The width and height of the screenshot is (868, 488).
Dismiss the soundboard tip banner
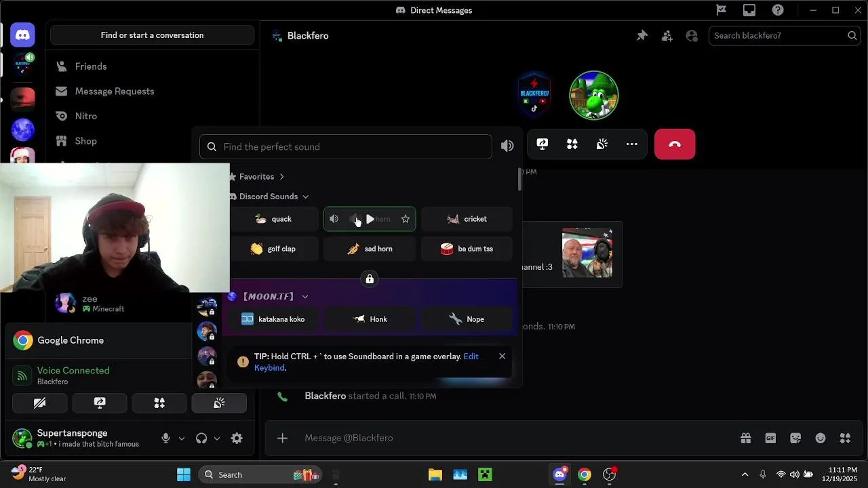pos(502,356)
